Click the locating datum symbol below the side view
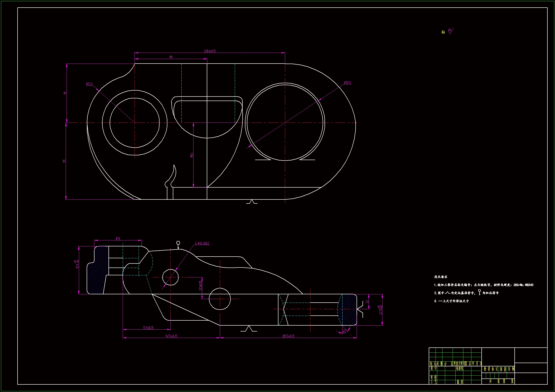 click(x=249, y=329)
